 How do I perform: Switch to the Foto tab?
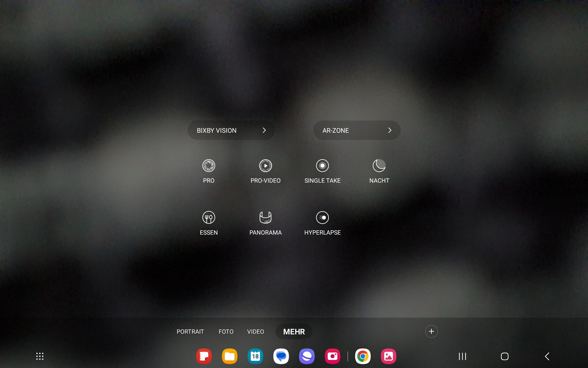coord(226,332)
